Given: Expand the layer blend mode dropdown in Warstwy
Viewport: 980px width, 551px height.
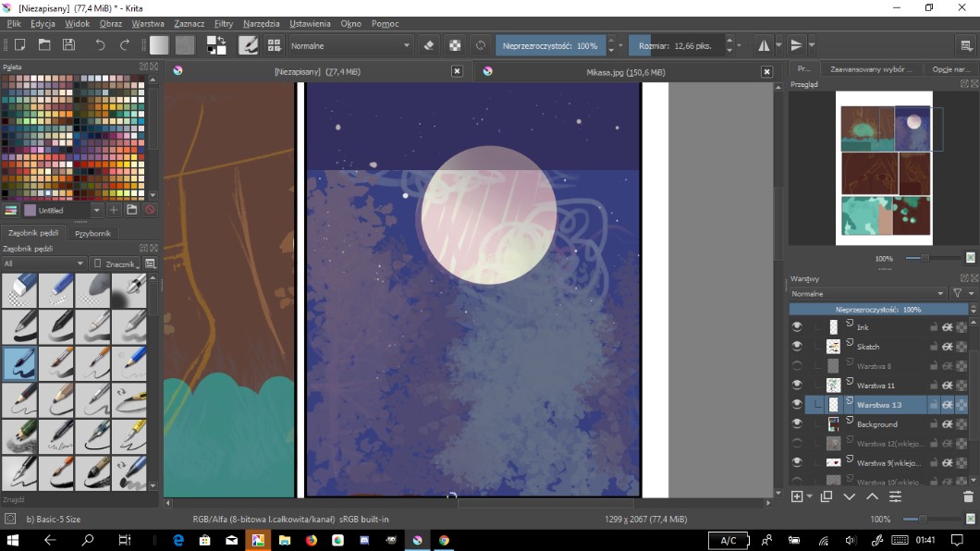Looking at the screenshot, I should point(867,293).
